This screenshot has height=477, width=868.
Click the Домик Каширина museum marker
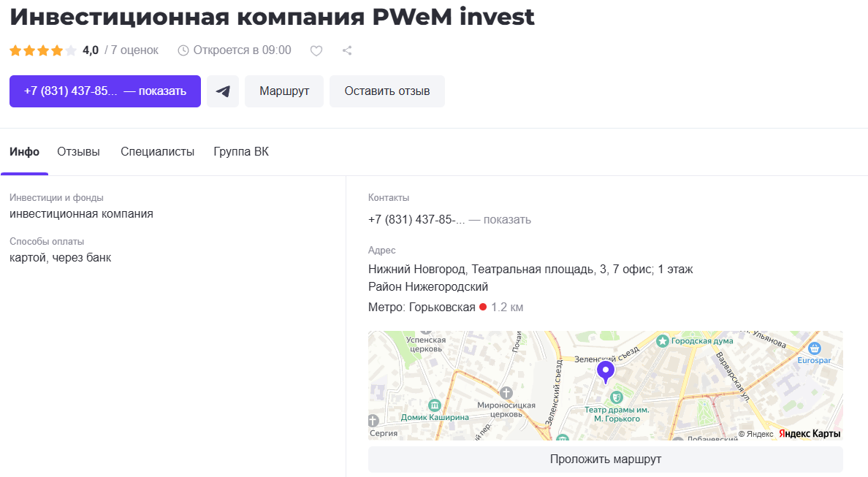[x=435, y=405]
